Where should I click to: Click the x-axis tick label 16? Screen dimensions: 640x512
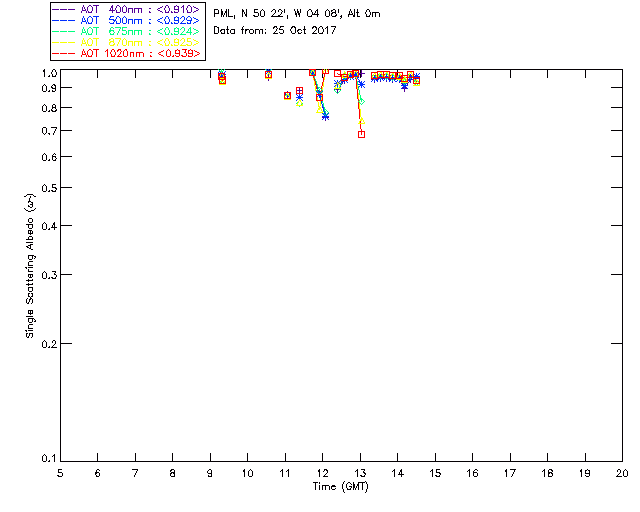[472, 473]
